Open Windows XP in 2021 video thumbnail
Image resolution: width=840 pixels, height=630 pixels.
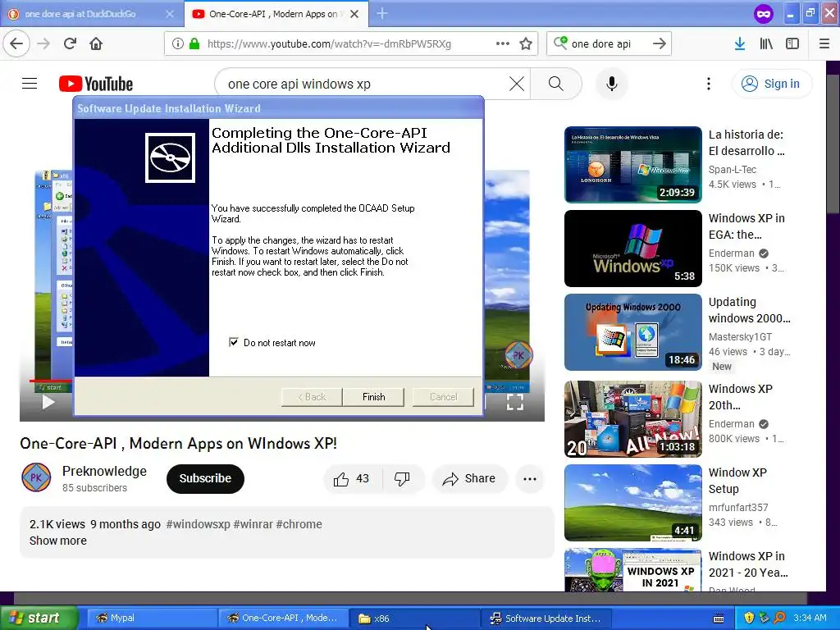pos(632,569)
